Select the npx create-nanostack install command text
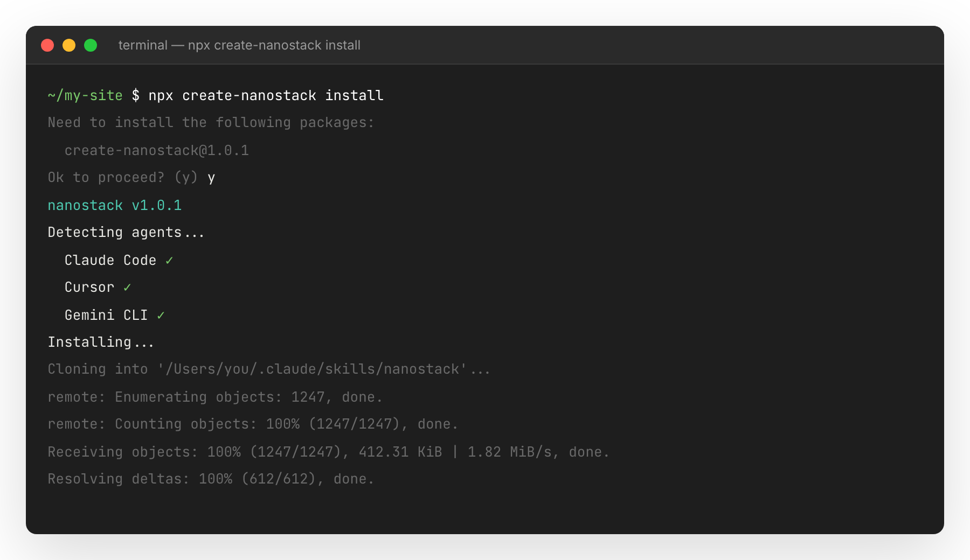Image resolution: width=970 pixels, height=560 pixels. (x=267, y=95)
